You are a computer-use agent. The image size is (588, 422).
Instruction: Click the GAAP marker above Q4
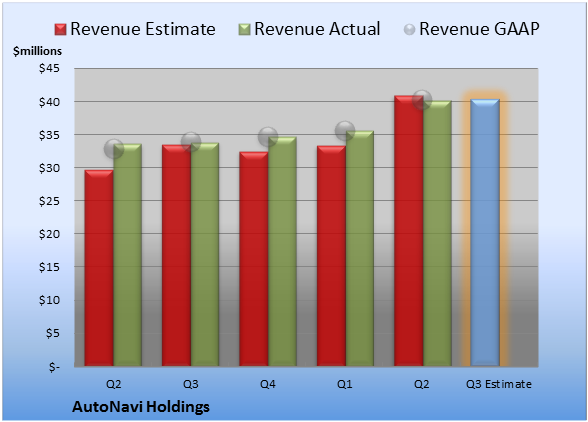(x=268, y=137)
